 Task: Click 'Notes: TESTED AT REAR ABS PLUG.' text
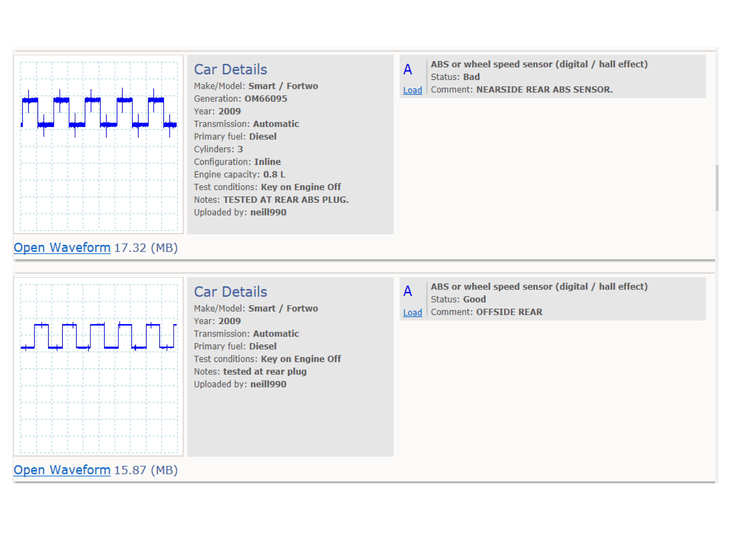(271, 200)
